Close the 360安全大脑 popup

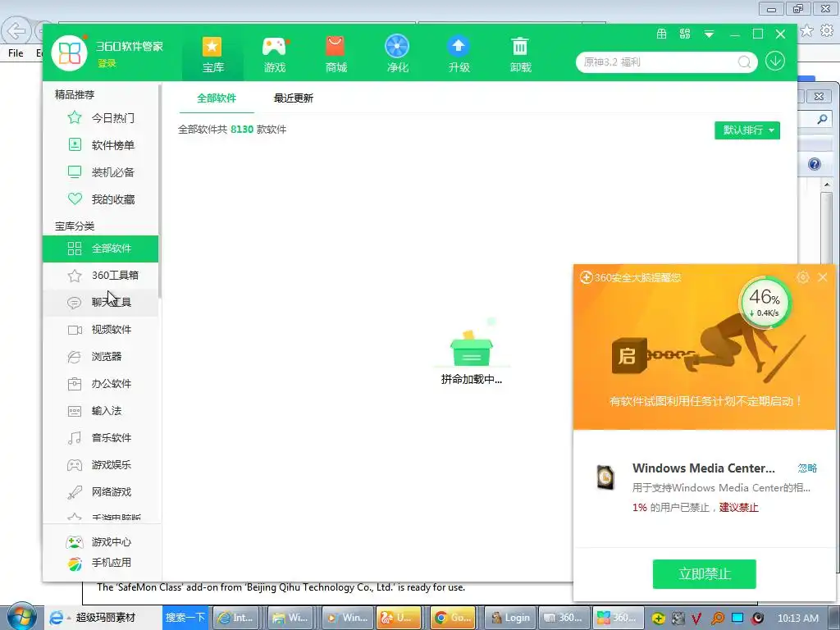(x=822, y=277)
